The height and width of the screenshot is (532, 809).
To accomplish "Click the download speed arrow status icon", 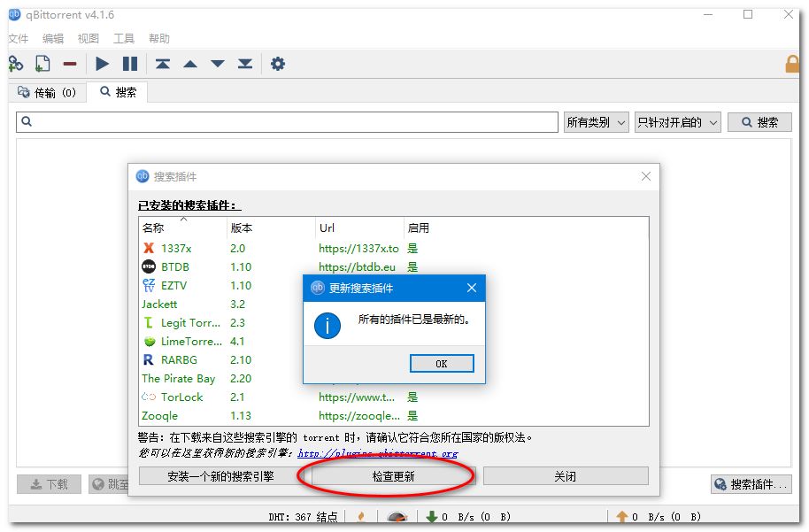I will [431, 517].
